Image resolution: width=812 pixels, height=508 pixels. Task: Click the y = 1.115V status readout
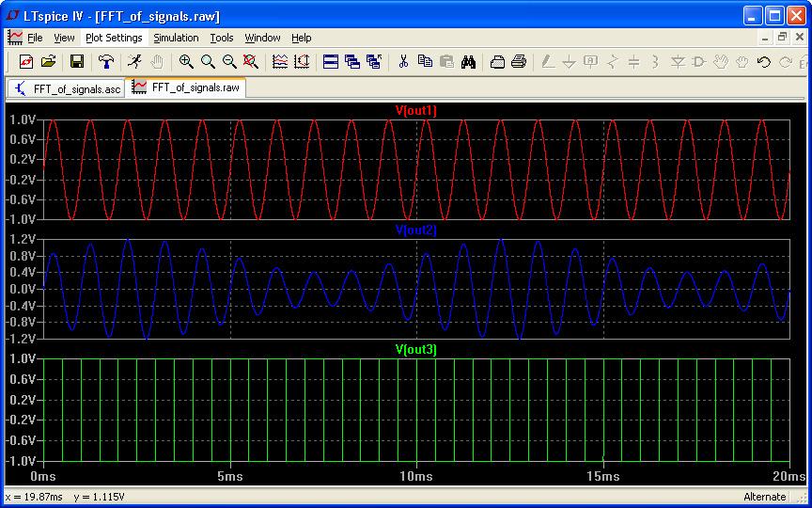[99, 498]
